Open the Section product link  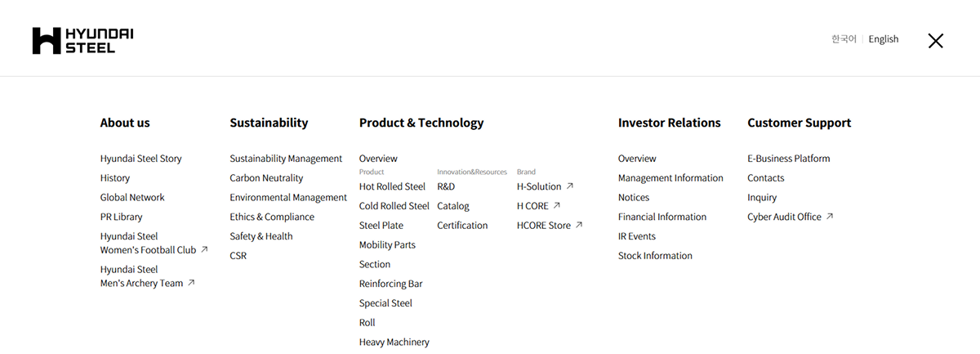coord(375,265)
